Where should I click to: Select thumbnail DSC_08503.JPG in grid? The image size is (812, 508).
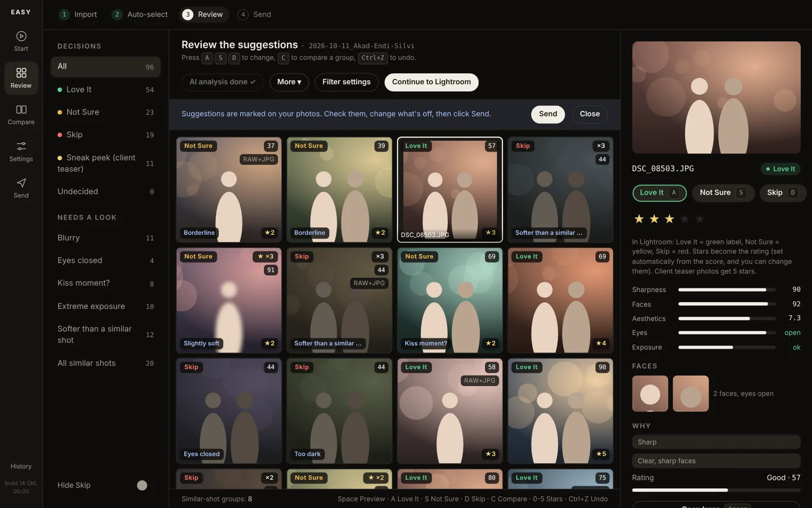pyautogui.click(x=450, y=189)
